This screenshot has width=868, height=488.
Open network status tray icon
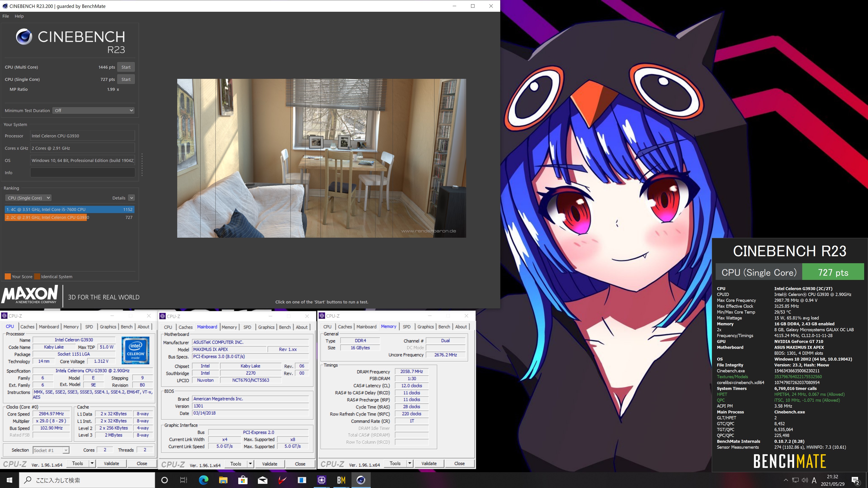(795, 480)
